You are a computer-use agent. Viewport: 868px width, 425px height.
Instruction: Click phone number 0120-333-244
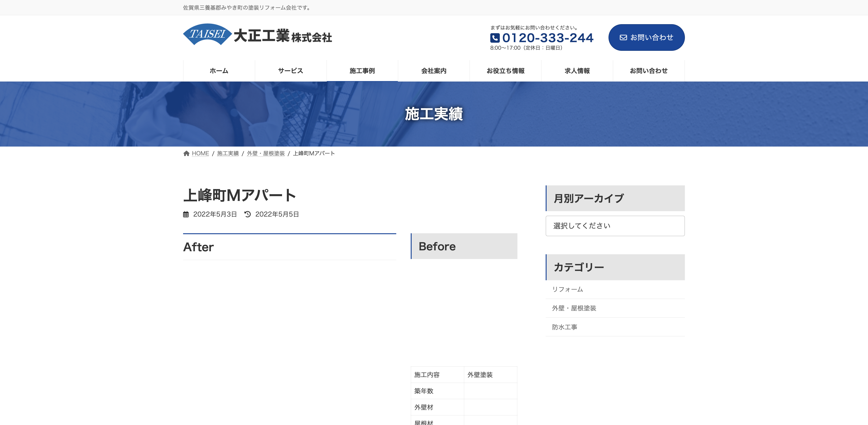click(547, 38)
